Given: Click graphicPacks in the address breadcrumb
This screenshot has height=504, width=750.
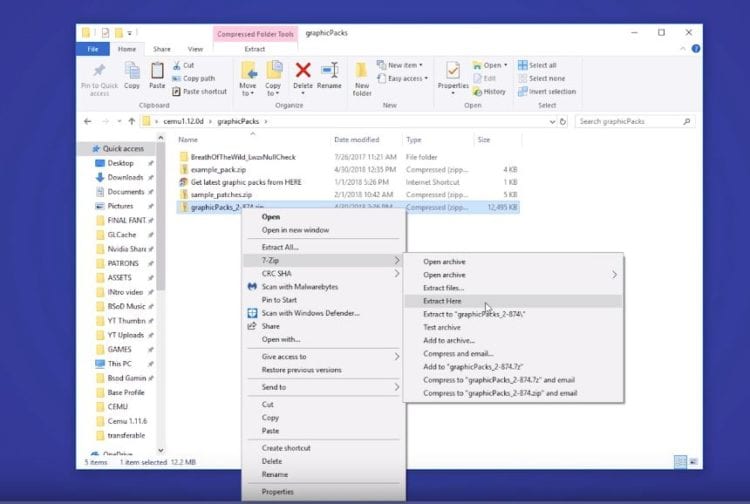Looking at the screenshot, I should (x=237, y=121).
